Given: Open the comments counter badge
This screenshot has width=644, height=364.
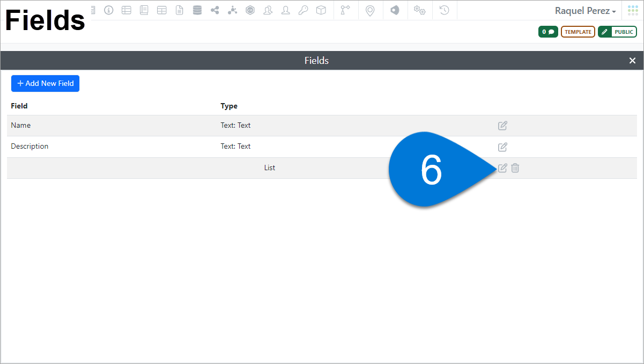Looking at the screenshot, I should (548, 32).
